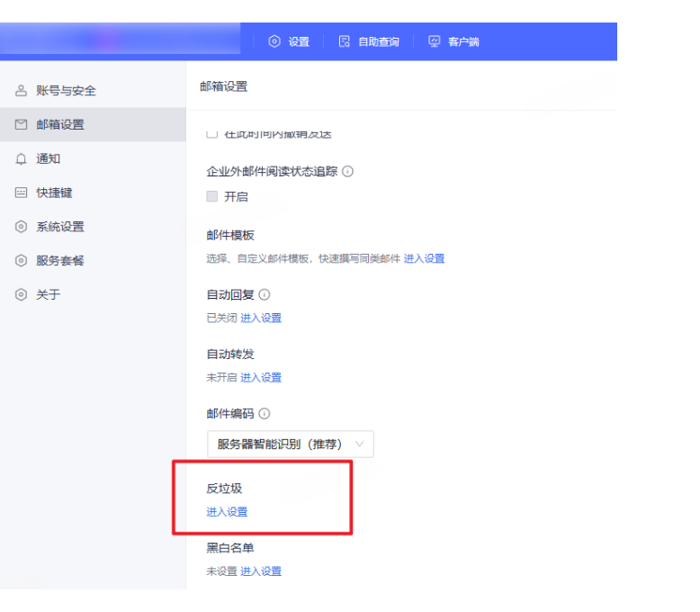Open 自助查询 in the top navigation

(369, 41)
